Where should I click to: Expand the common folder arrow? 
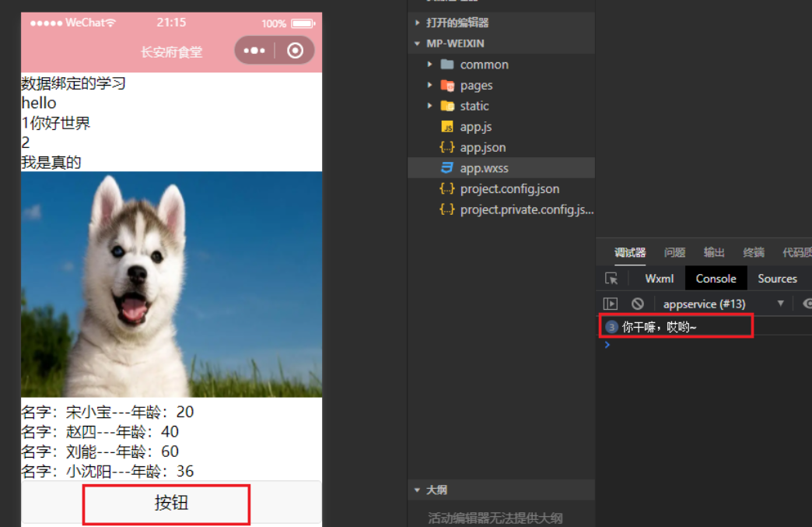(429, 65)
